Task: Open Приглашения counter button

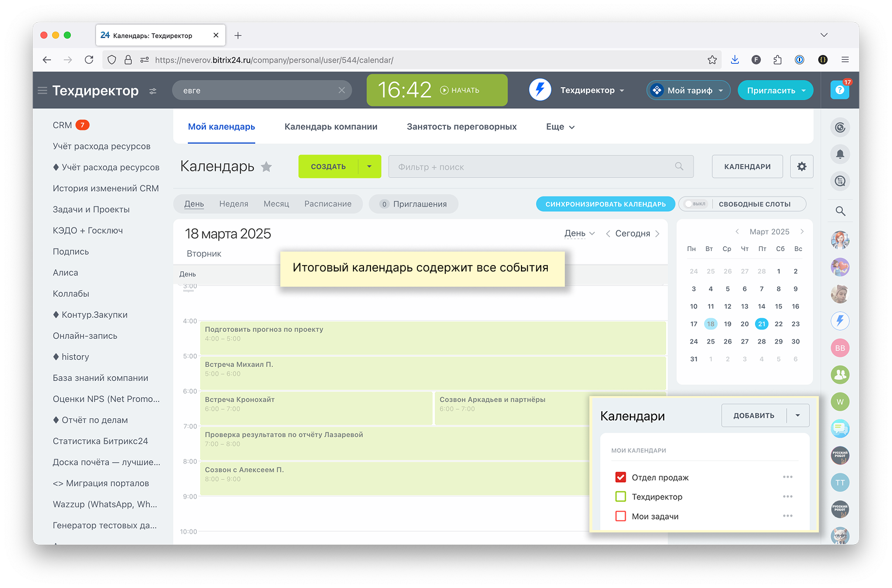Action: (413, 204)
